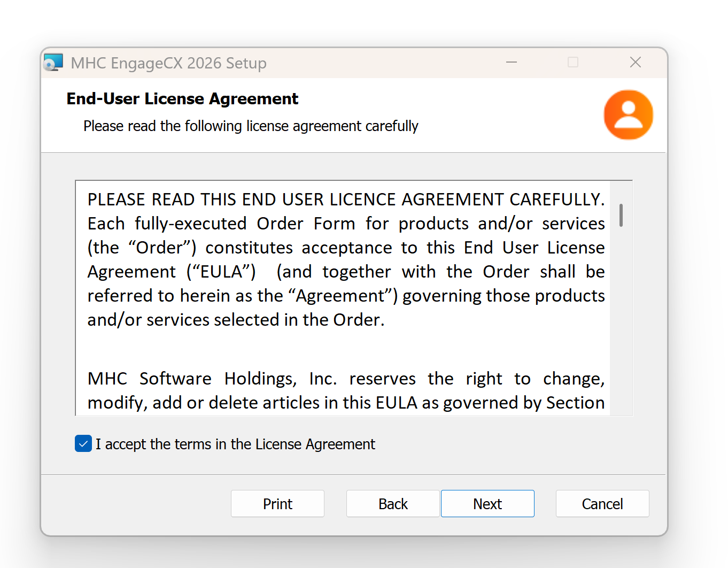Uncheck the accept license terms checkbox
The height and width of the screenshot is (568, 728).
coord(83,443)
